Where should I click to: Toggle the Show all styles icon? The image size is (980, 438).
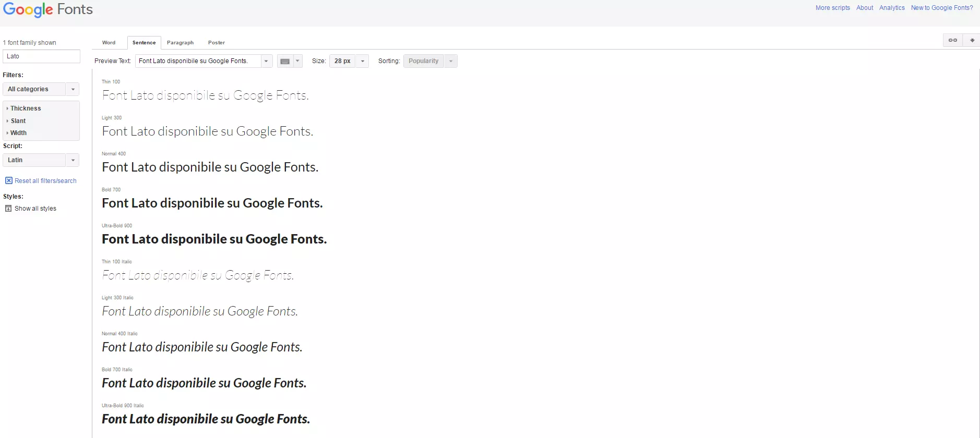click(8, 208)
